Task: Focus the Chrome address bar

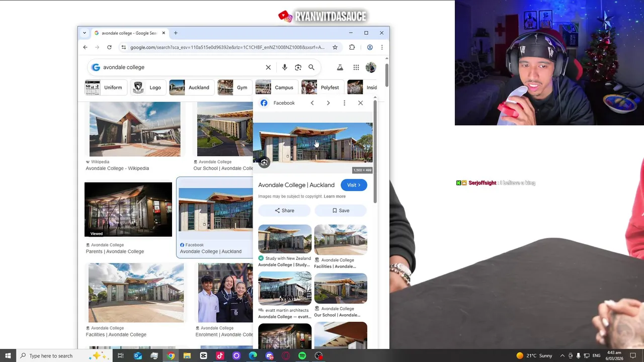Action: pyautogui.click(x=227, y=47)
